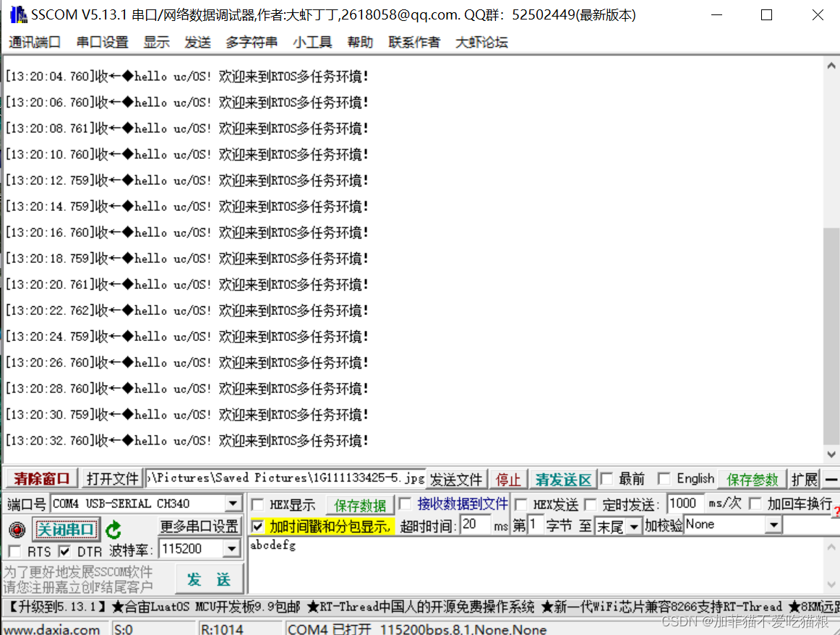840x635 pixels.
Task: Open the 串口设置 menu
Action: point(101,42)
